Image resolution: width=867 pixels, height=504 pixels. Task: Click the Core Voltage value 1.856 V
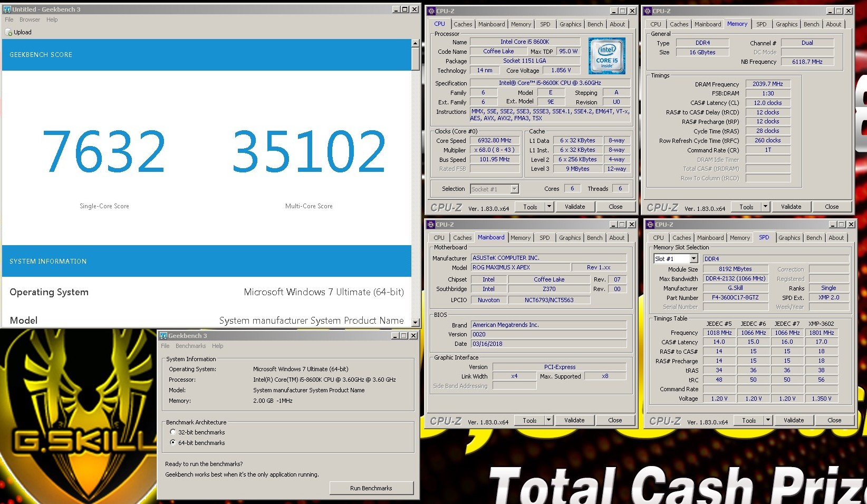pos(561,70)
